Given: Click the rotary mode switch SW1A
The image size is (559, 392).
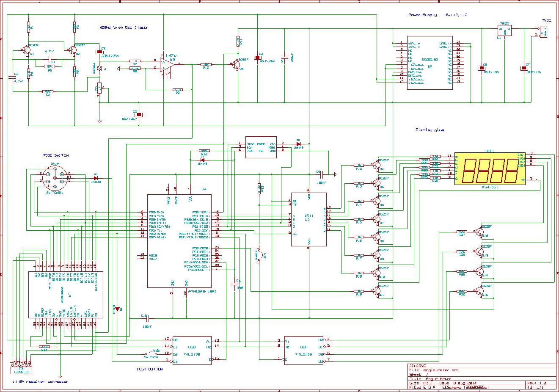Looking at the screenshot, I should click(x=55, y=178).
